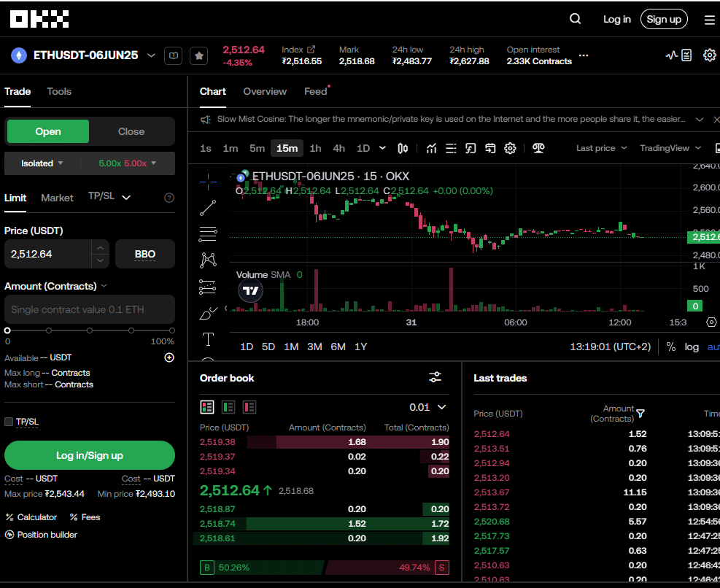Click the BBO price button
720x588 pixels.
[145, 254]
